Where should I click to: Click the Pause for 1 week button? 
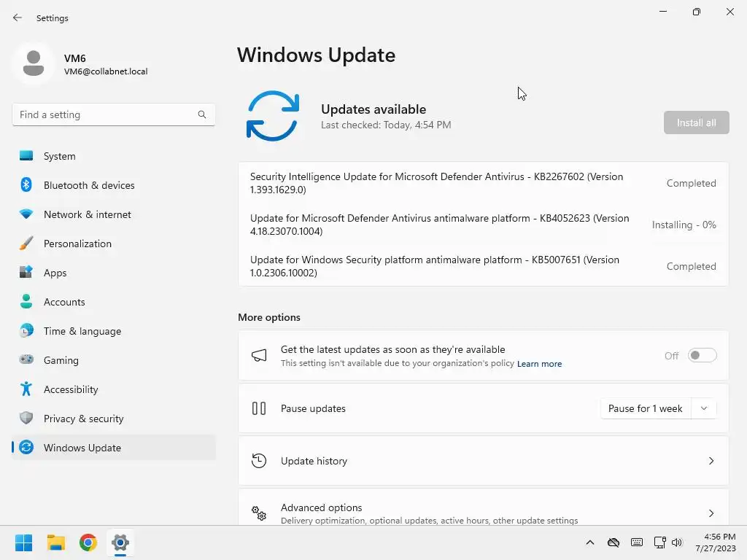pyautogui.click(x=646, y=408)
